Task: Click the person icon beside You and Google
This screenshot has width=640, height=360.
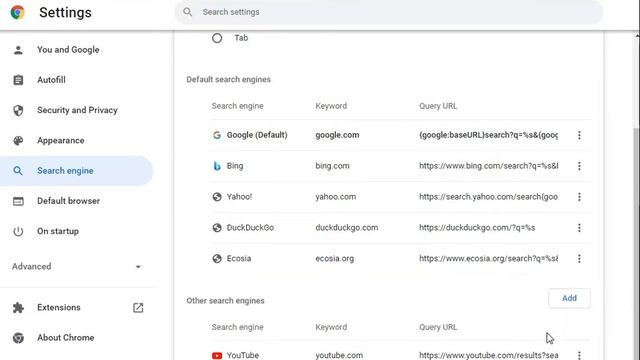Action: 18,50
